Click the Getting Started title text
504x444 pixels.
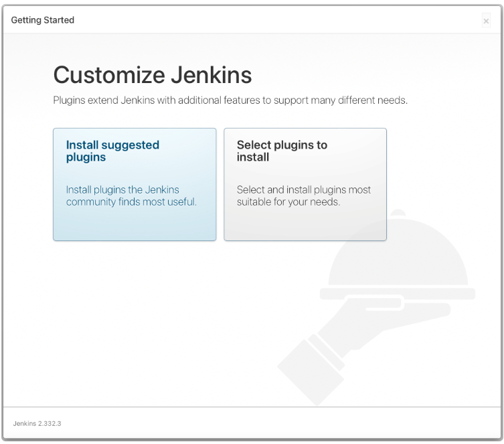[42, 20]
